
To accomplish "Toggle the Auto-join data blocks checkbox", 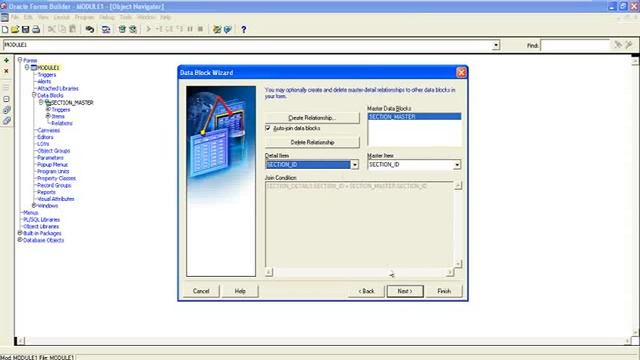I will (268, 128).
